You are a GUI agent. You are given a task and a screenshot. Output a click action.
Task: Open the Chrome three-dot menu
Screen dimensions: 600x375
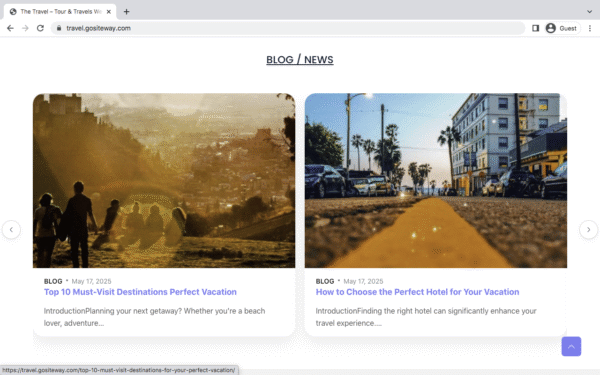pos(590,28)
